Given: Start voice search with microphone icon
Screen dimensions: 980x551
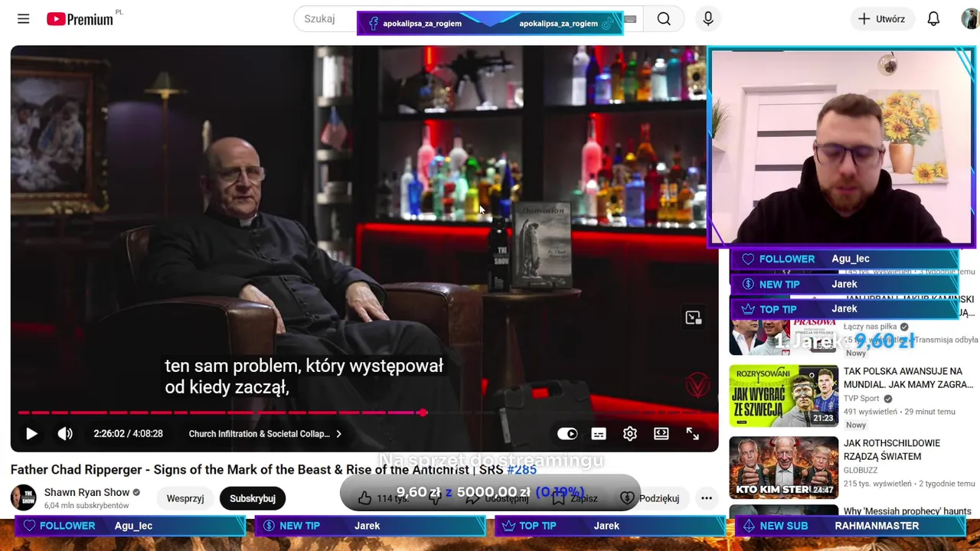Looking at the screenshot, I should tap(708, 19).
